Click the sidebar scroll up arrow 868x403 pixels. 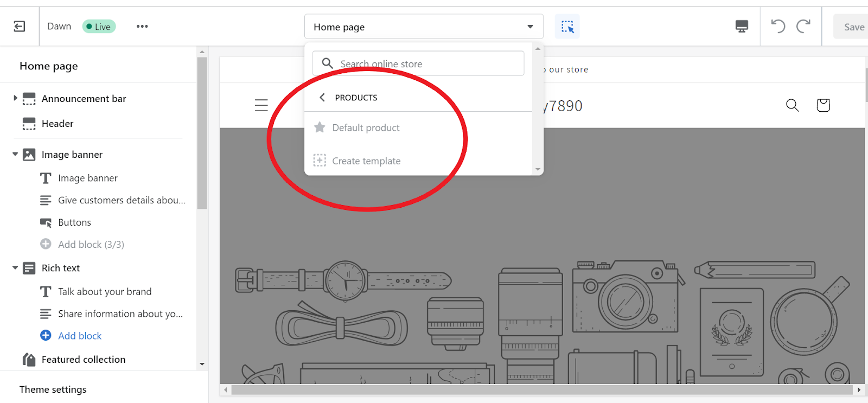point(202,52)
